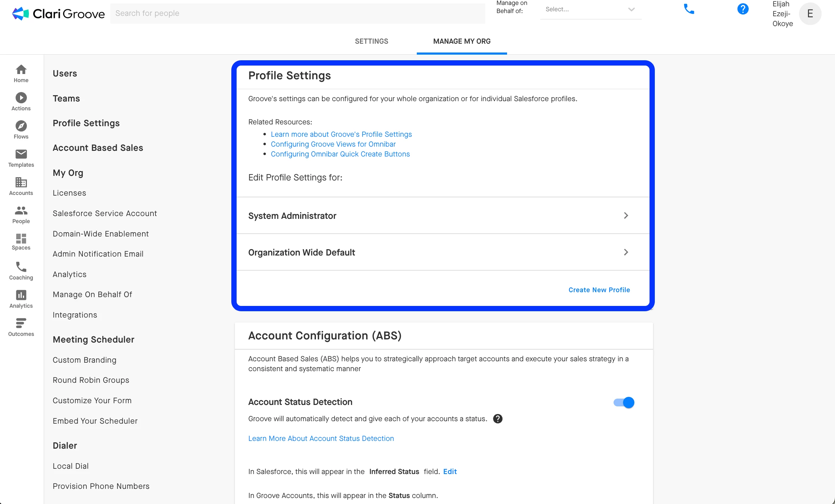Click the blue dialer phone icon

click(x=689, y=9)
